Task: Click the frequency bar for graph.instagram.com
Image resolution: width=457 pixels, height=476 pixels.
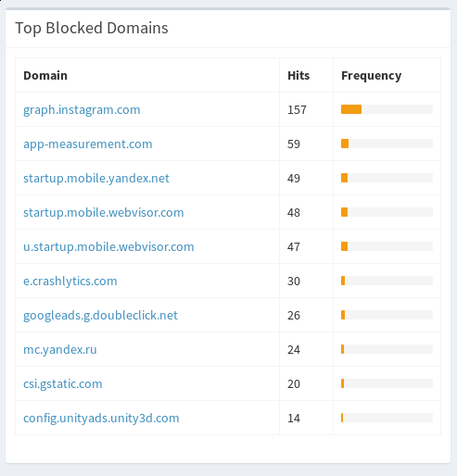Action: [387, 109]
